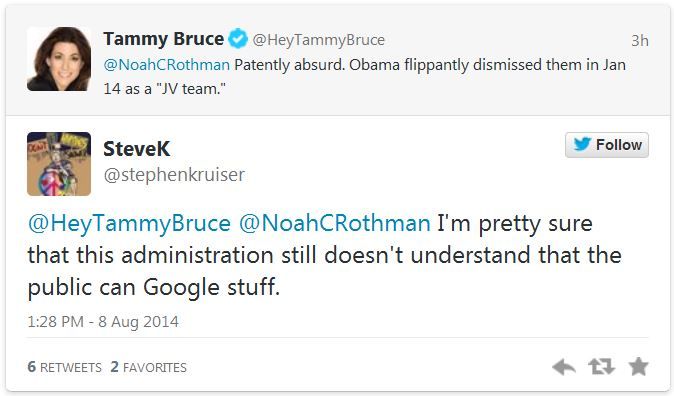Open @HeyTammyBruce mention in SteveK's reply
The height and width of the screenshot is (396, 674).
point(129,224)
